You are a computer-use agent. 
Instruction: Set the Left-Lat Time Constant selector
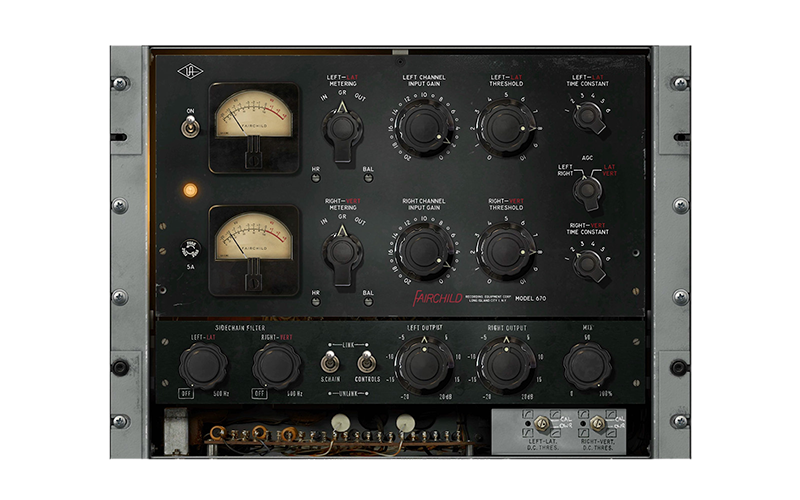coord(589,117)
